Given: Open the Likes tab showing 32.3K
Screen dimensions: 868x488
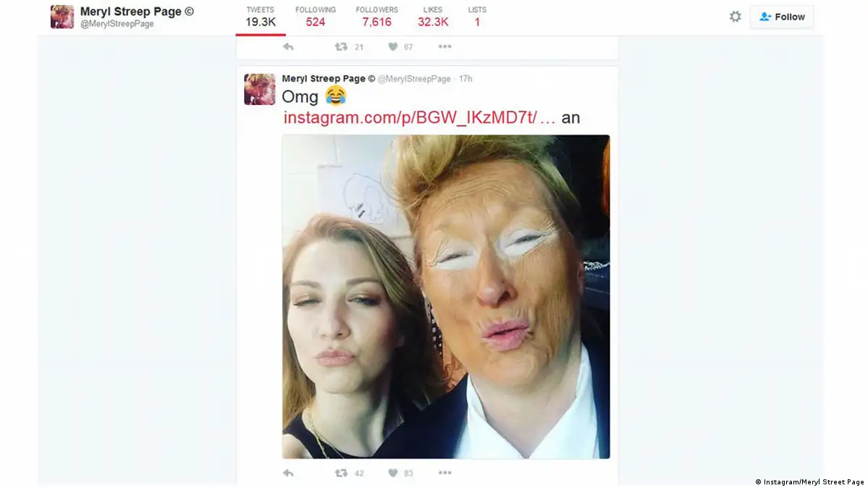Looking at the screenshot, I should point(433,17).
